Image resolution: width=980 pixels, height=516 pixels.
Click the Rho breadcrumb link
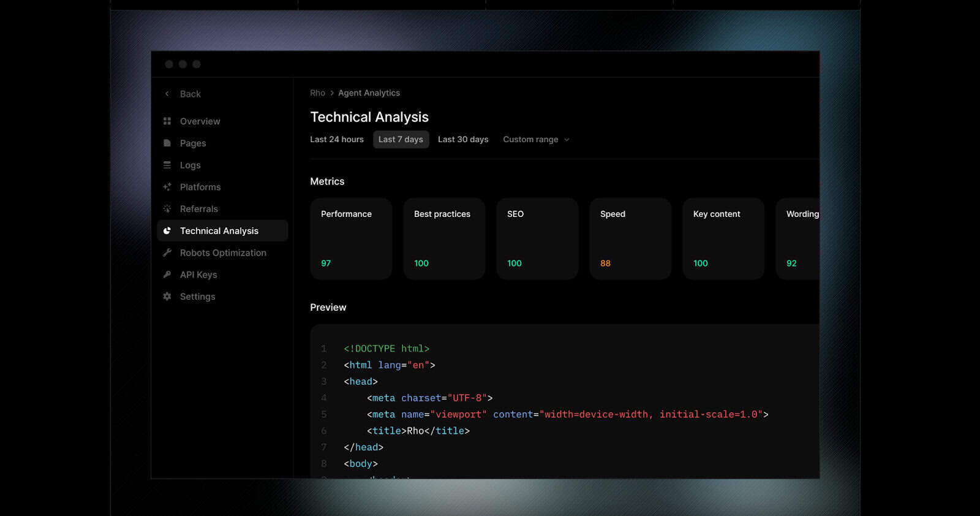(x=317, y=93)
